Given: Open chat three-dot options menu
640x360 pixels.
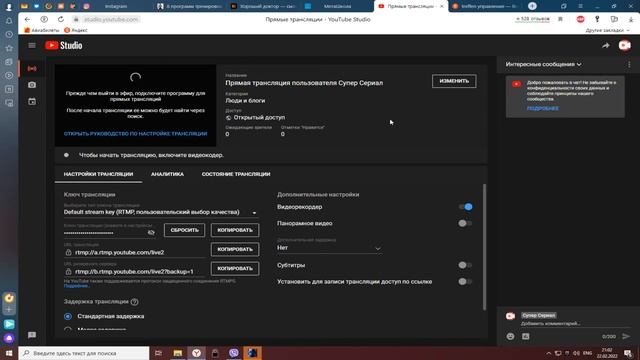Looking at the screenshot, I should (x=629, y=64).
